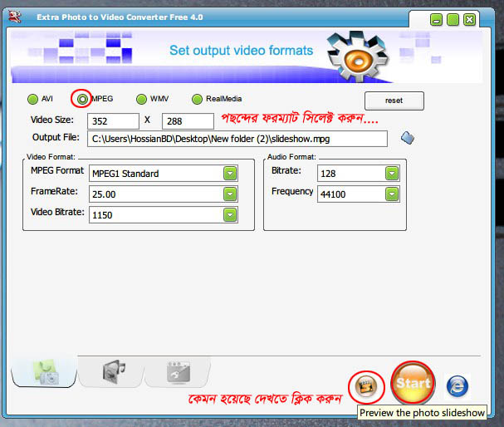The width and height of the screenshot is (504, 427).
Task: Choose the WMV output format
Action: coord(141,100)
